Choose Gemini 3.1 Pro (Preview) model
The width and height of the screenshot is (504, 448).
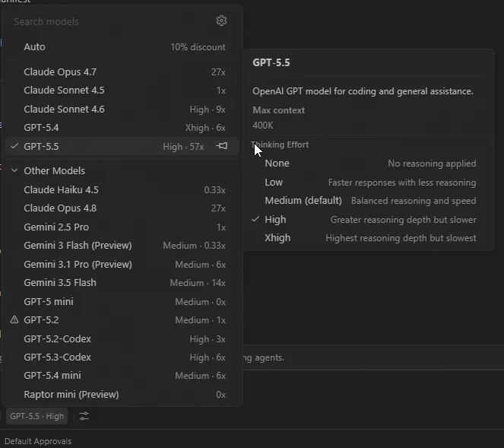[x=122, y=265]
